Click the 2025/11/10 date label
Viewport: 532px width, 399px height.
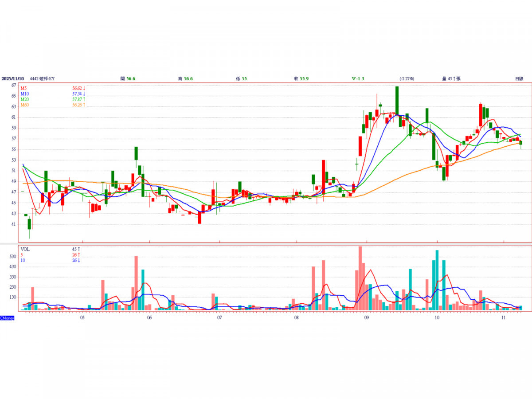12,78
